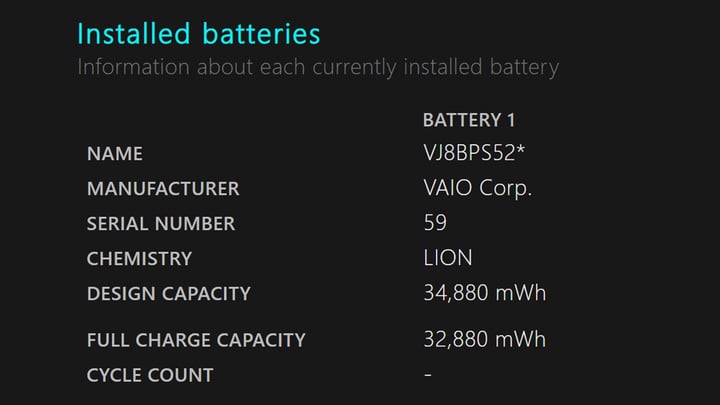The image size is (720, 405).
Task: Click the FULL CHARGE CAPACITY row label
Action: click(196, 340)
